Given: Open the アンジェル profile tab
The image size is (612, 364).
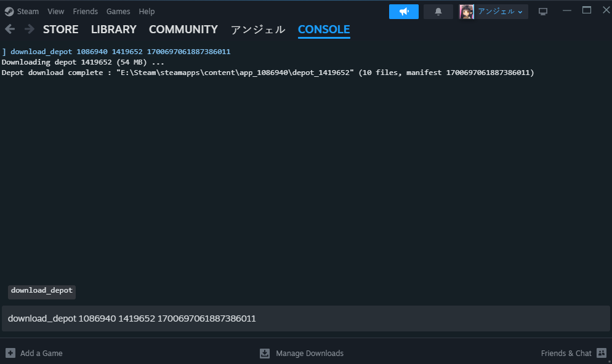Looking at the screenshot, I should point(258,30).
